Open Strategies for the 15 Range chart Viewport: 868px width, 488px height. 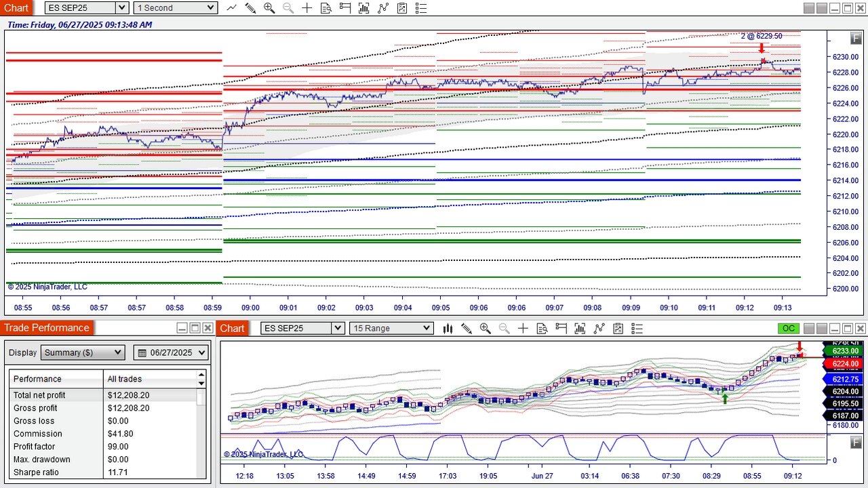click(x=618, y=328)
